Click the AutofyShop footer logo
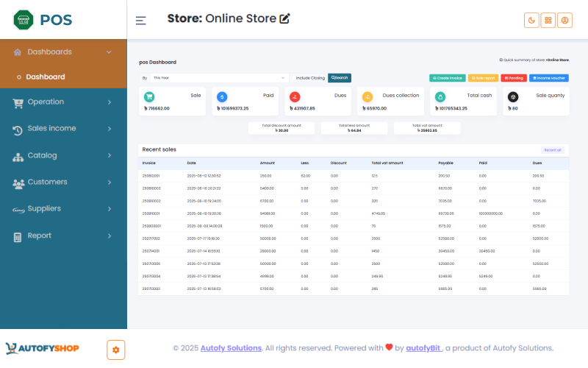 point(42,348)
